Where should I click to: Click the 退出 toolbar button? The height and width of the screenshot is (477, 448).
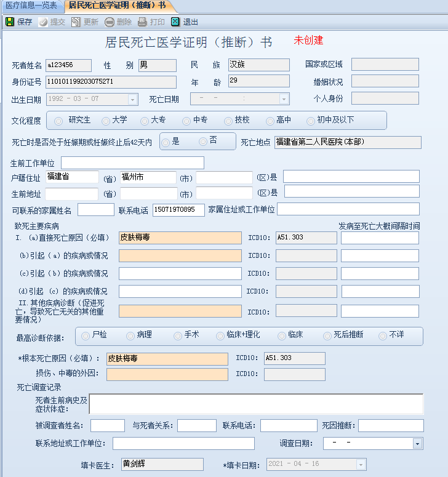[185, 22]
